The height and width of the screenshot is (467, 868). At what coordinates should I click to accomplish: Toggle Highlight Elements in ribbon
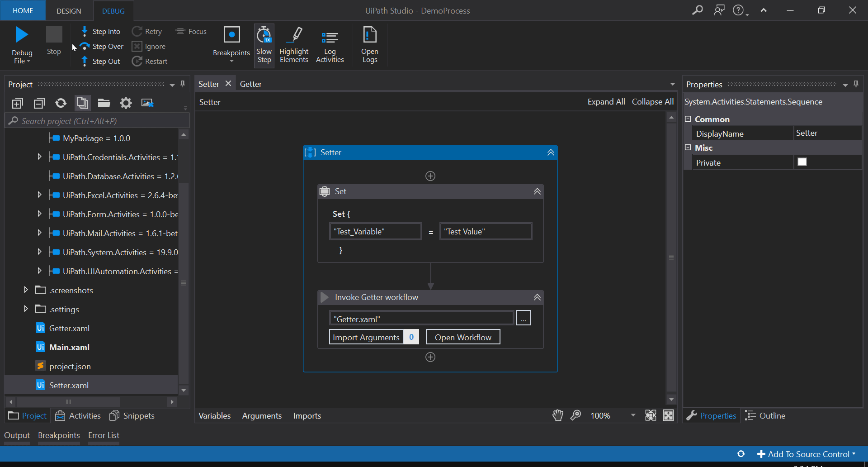pos(294,45)
